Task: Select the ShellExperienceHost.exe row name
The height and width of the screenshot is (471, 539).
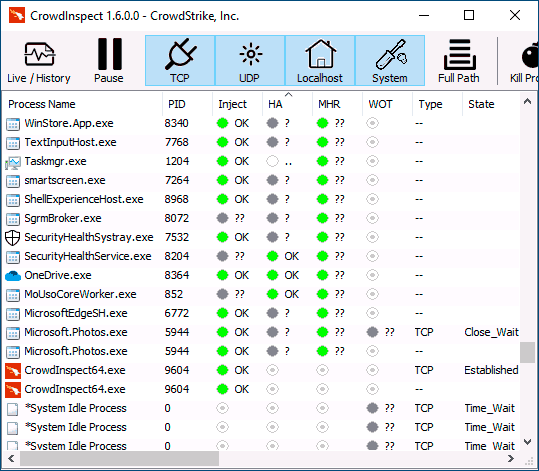Action: point(84,199)
